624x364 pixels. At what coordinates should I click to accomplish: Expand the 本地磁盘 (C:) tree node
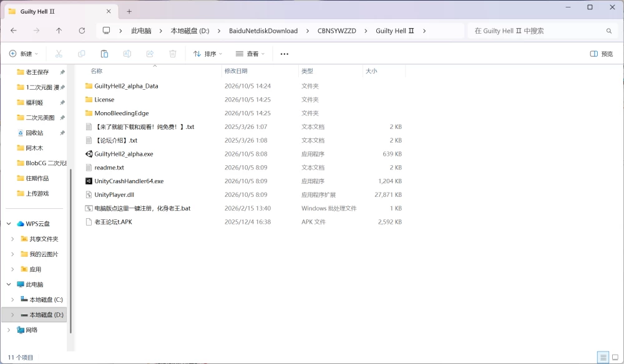point(12,300)
